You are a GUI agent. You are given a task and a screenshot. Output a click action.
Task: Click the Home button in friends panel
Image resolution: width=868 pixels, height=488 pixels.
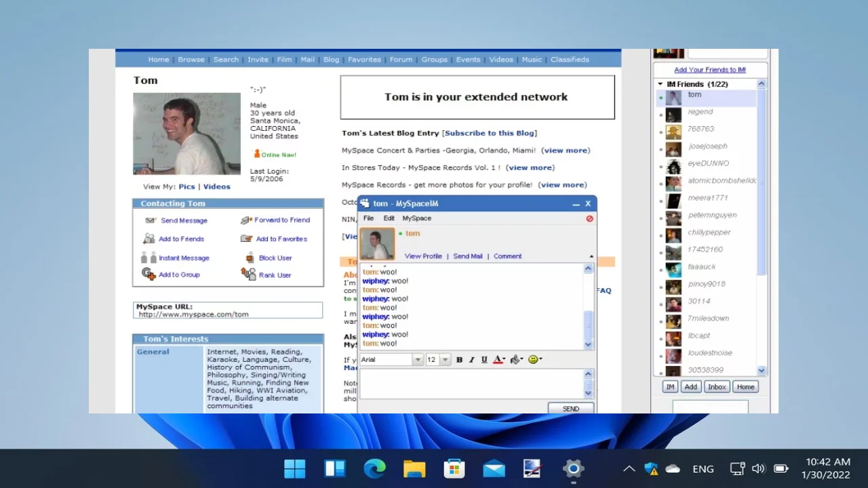tap(745, 387)
